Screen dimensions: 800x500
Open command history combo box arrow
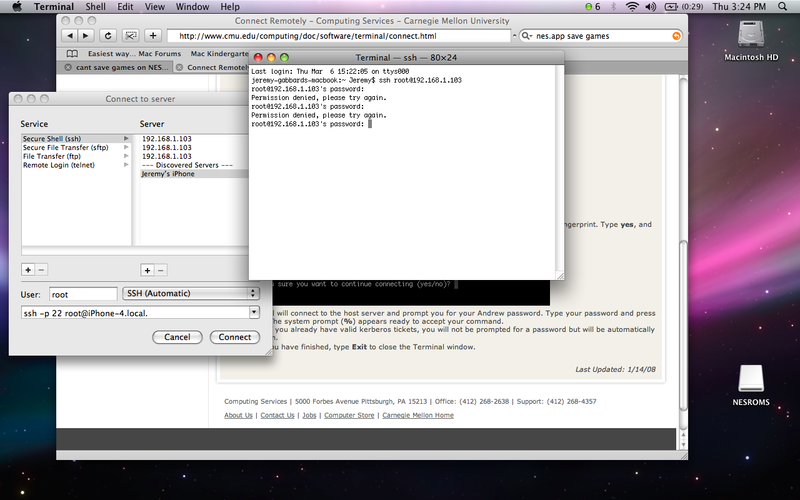click(x=254, y=312)
